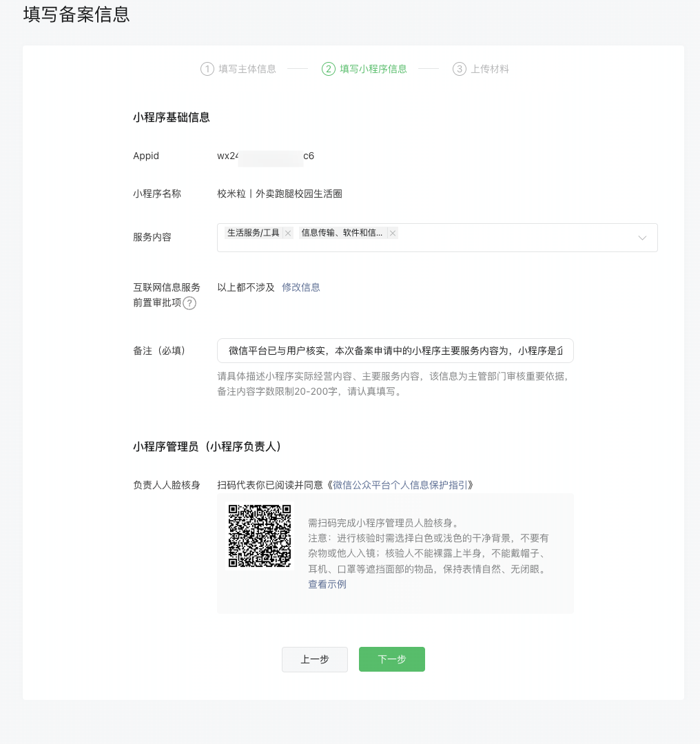This screenshot has width=700, height=744.
Task: Remove the 生活服务/工具 service tag
Action: (x=287, y=233)
